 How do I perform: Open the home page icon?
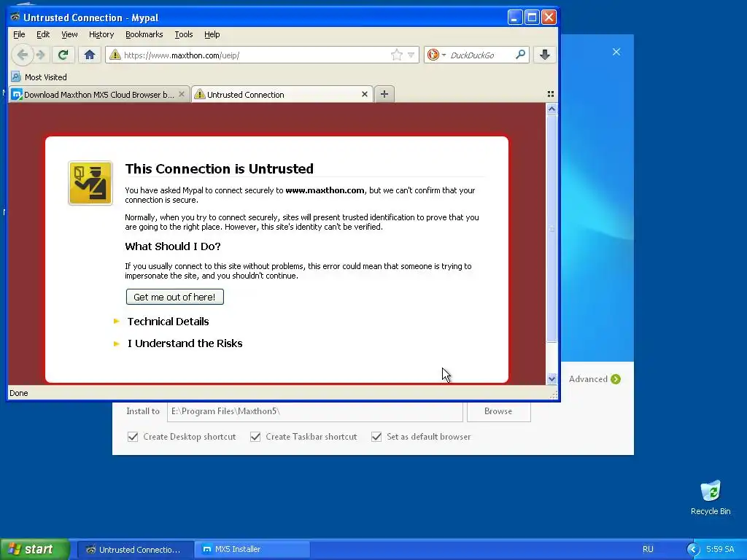(x=90, y=55)
